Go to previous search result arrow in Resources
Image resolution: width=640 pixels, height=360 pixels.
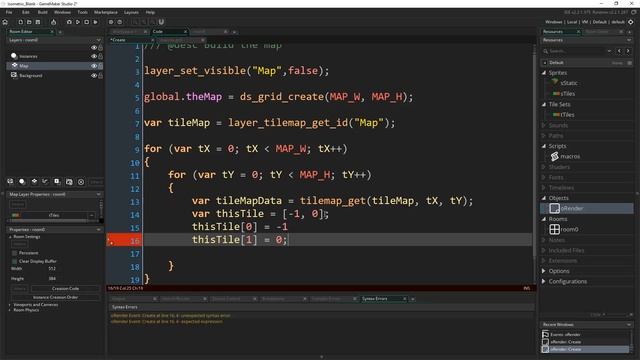[x=619, y=51]
